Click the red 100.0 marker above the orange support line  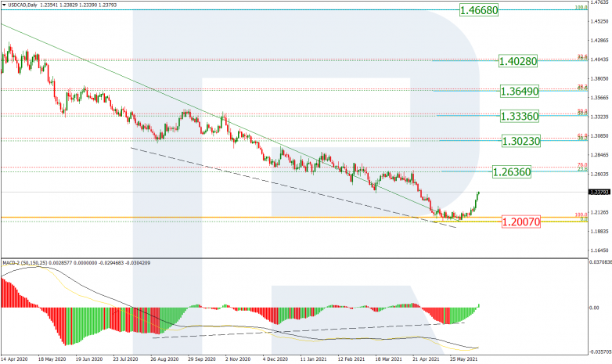pos(581,214)
